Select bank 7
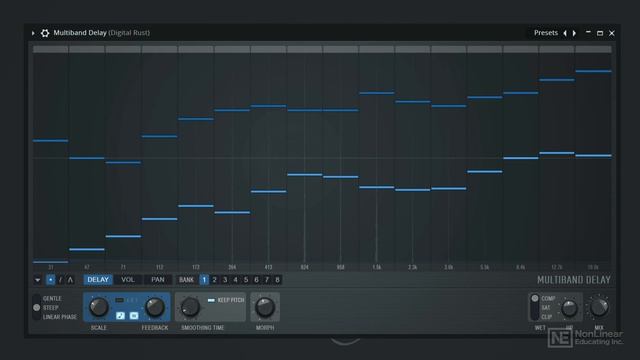Image resolution: width=640 pixels, height=360 pixels. click(267, 280)
